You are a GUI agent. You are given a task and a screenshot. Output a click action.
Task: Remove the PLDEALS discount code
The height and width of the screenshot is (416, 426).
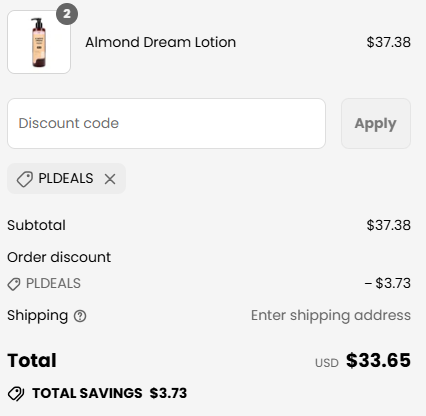110,179
